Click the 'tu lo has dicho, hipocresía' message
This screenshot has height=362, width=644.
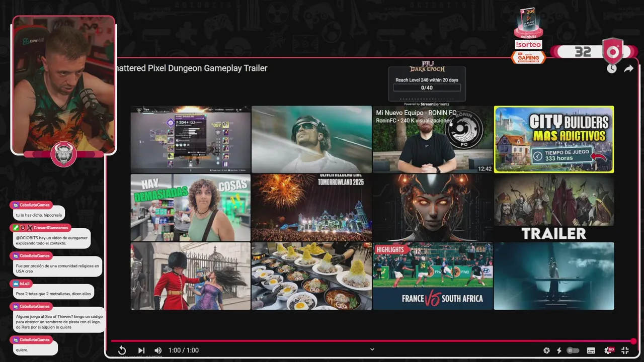pyautogui.click(x=38, y=215)
